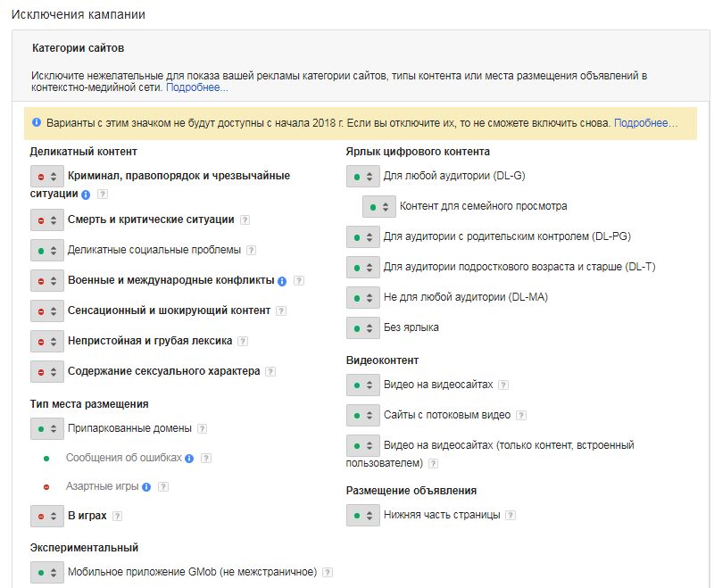Open status dropdown for Деликатные социальные проблемы
This screenshot has height=588, width=714.
tap(47, 251)
